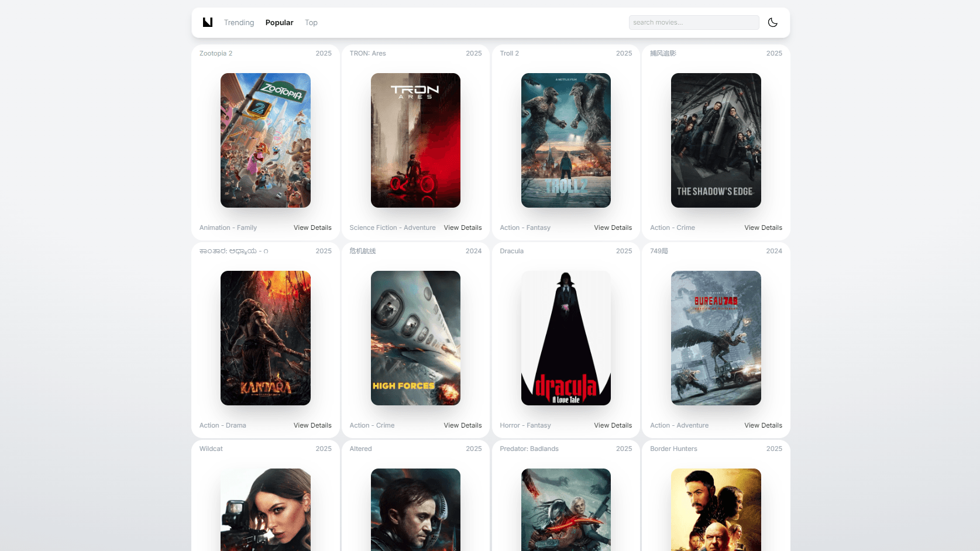View details for the Kantara movie
This screenshot has height=551, width=980.
[x=312, y=425]
